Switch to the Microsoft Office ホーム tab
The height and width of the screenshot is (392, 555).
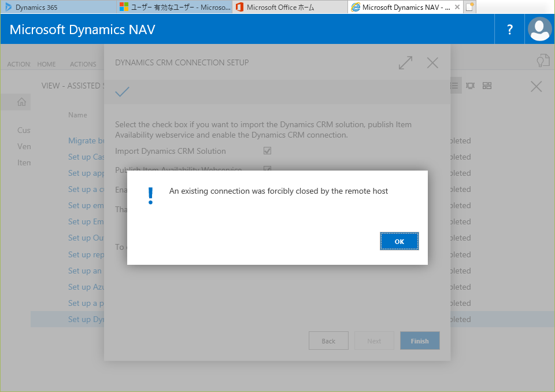point(290,7)
